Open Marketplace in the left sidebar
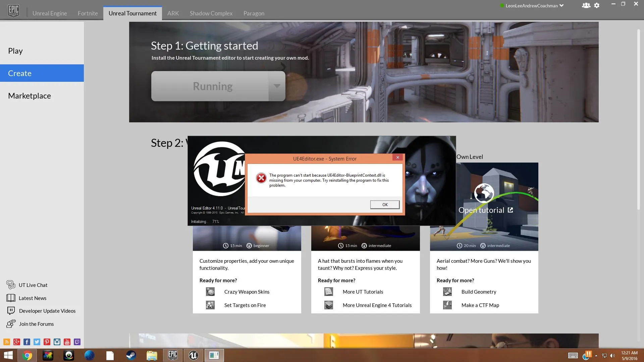This screenshot has height=362, width=644. click(x=42, y=96)
